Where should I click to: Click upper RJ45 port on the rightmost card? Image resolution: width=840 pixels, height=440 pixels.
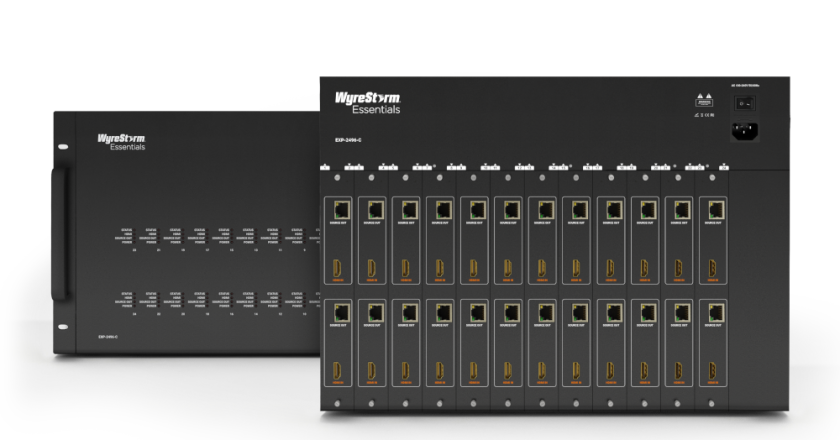[x=716, y=210]
